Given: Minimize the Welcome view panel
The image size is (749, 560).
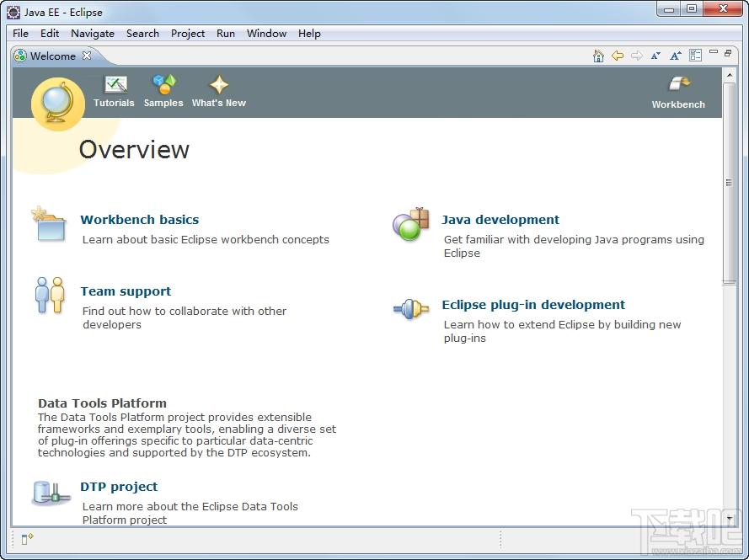Looking at the screenshot, I should click(x=714, y=51).
